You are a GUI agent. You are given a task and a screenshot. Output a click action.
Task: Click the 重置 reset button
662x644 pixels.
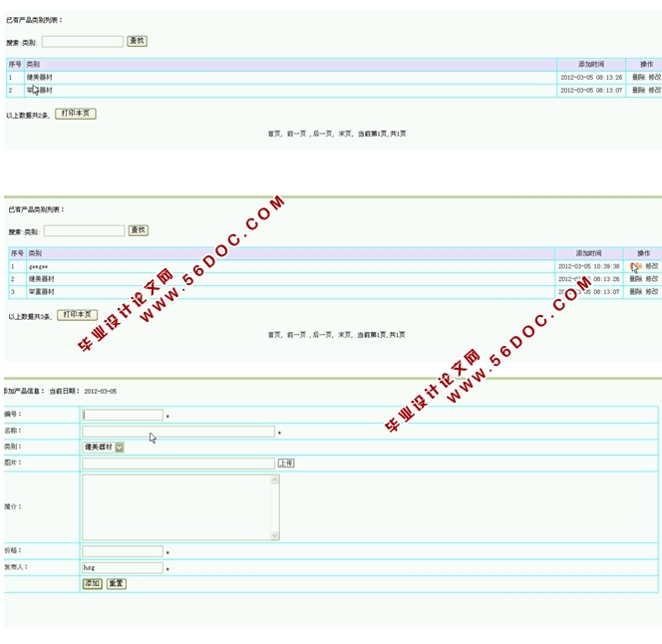click(116, 583)
